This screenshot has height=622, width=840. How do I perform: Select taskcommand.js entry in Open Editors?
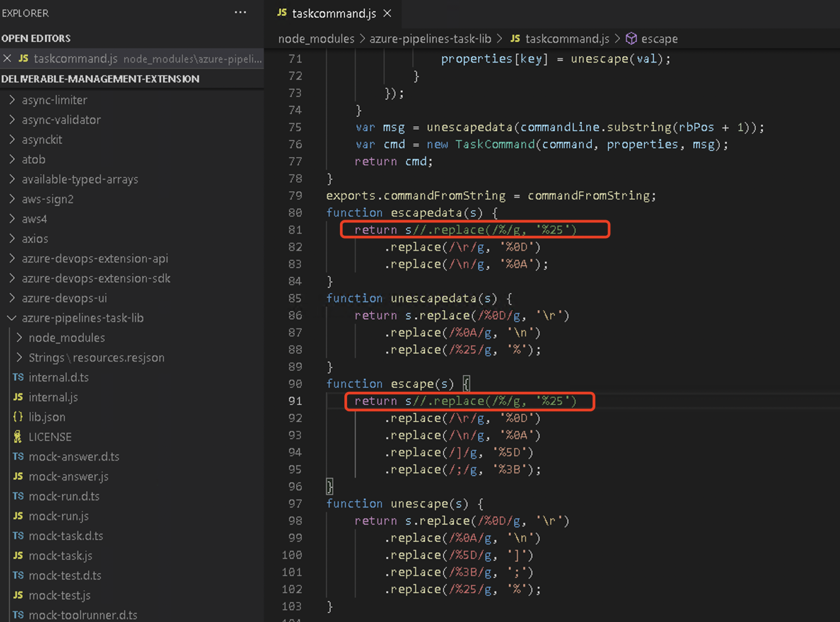click(132, 58)
